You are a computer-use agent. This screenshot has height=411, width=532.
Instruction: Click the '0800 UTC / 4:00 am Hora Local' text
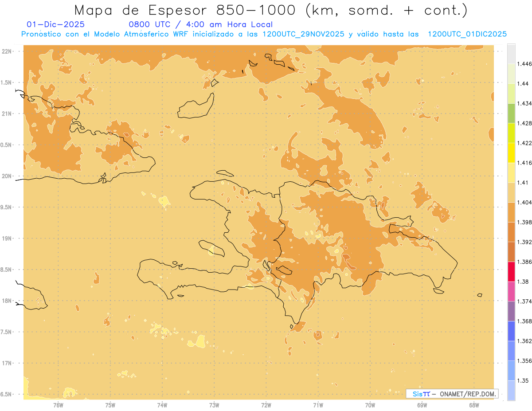pos(200,25)
